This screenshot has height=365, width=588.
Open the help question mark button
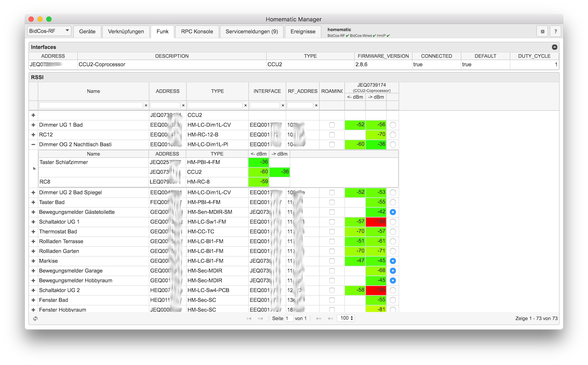click(555, 32)
